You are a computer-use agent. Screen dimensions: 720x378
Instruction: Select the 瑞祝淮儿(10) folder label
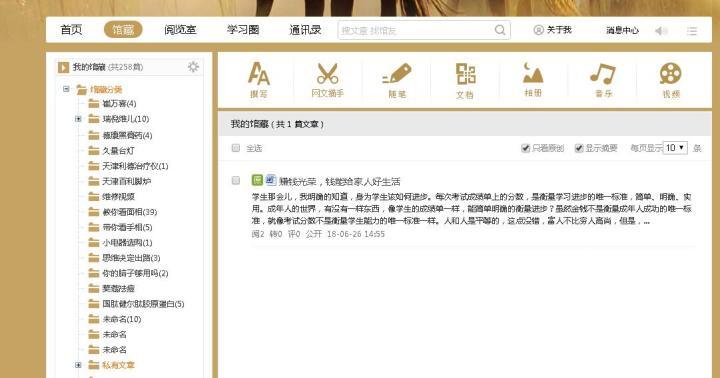[x=125, y=119]
